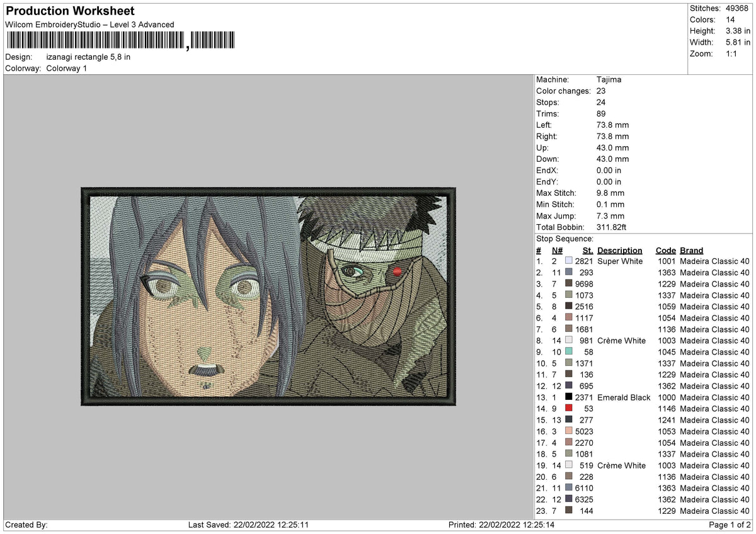Select the 'Wilcom EmbroideryStudio – Level 3 Advanced' line
This screenshot has width=756, height=534.
[89, 25]
